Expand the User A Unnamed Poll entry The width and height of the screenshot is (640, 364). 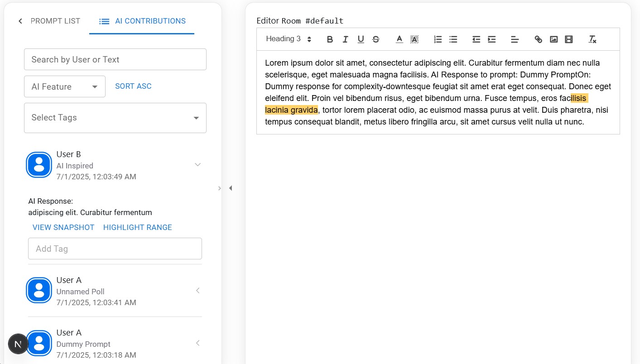(x=197, y=291)
